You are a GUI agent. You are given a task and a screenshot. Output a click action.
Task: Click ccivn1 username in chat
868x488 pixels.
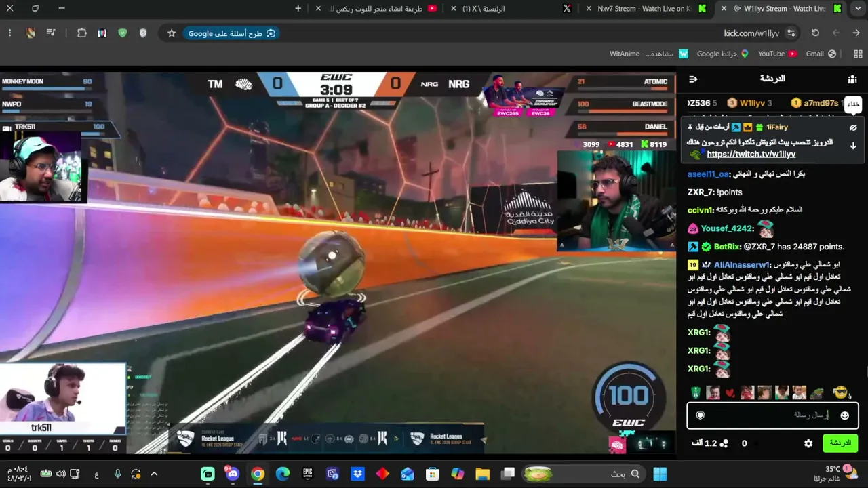pyautogui.click(x=701, y=210)
